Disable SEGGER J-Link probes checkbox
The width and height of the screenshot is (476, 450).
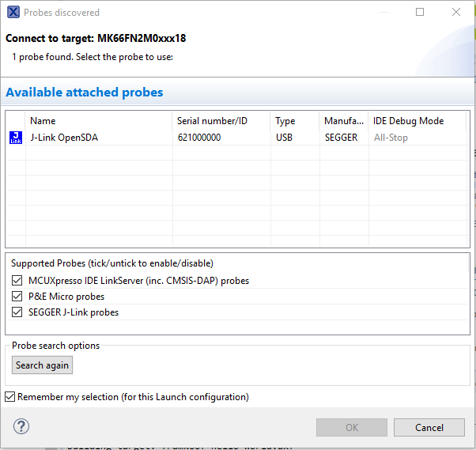[x=17, y=312]
